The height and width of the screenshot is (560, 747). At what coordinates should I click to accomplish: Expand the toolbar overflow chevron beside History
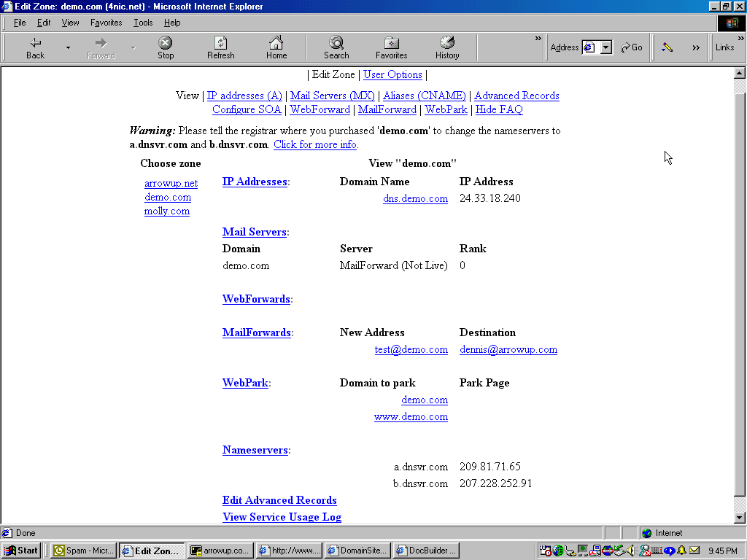coord(538,39)
